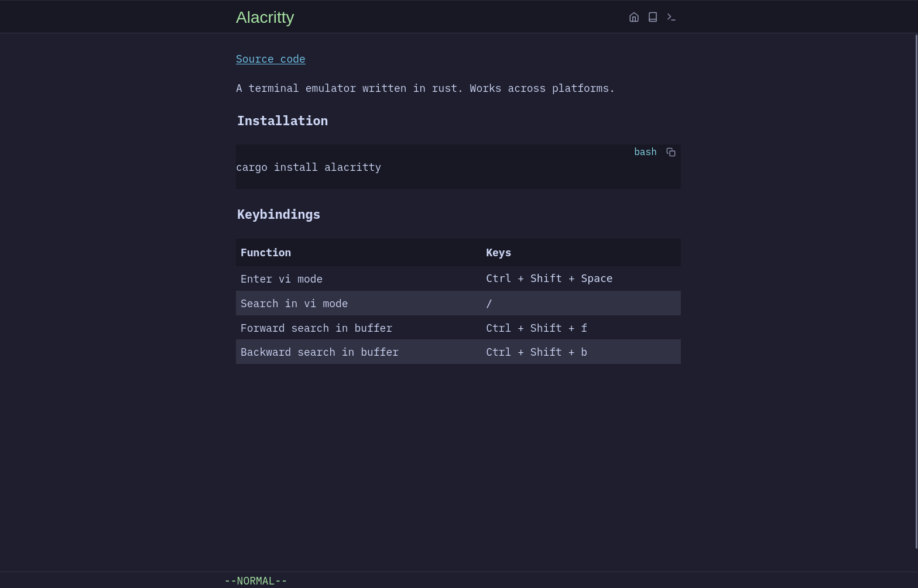Select the 'Enter vi mode' cell
Screen dimensions: 918x588
tap(359, 278)
